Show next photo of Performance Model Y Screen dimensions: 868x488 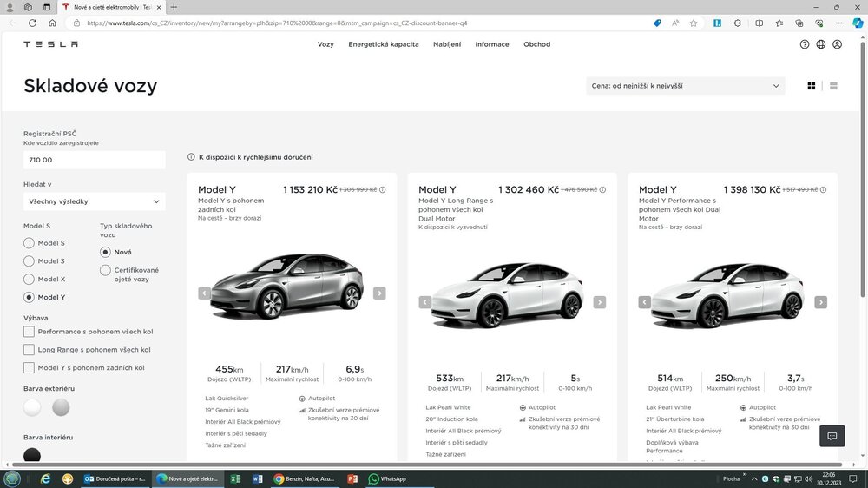[820, 302]
